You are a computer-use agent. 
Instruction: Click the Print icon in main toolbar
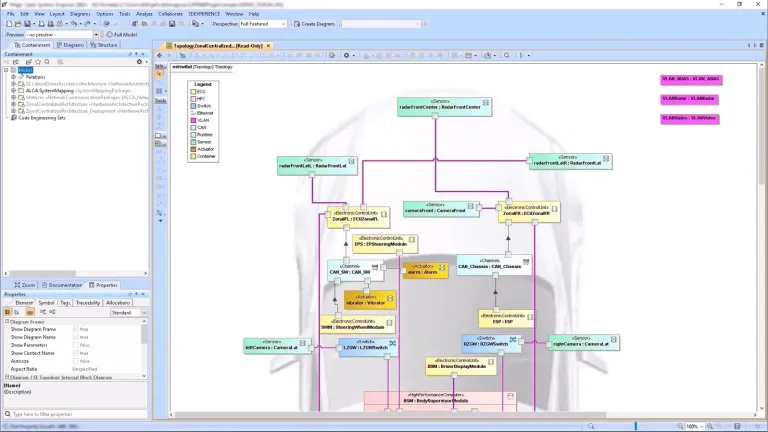(41, 24)
